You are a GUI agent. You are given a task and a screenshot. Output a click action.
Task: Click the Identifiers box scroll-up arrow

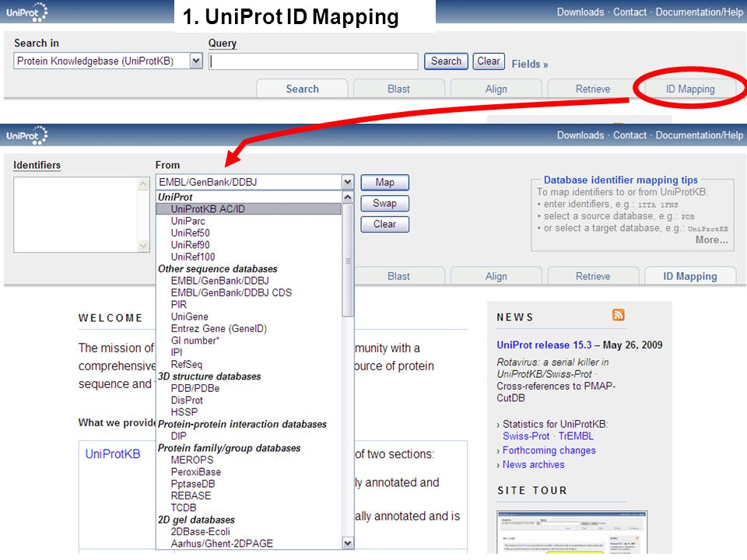[x=143, y=184]
